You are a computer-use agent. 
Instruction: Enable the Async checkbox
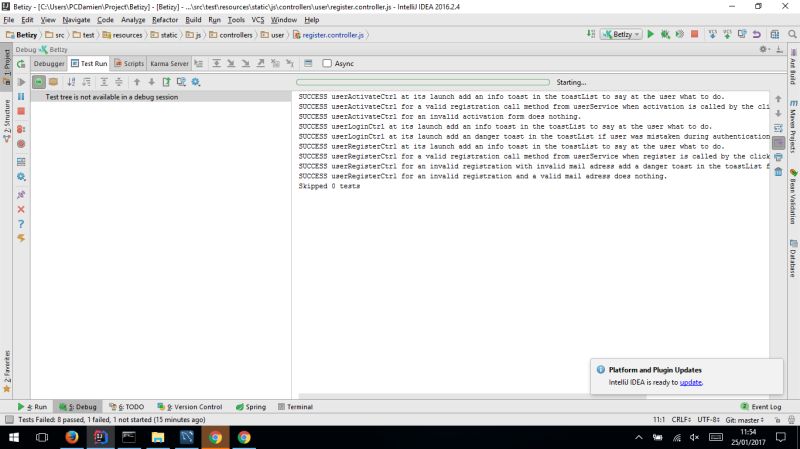pos(327,63)
